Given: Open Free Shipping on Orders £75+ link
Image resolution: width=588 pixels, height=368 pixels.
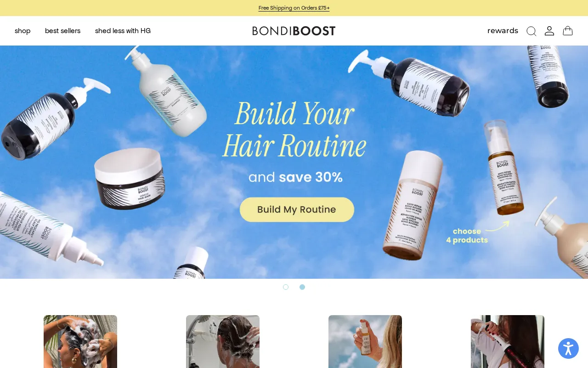Looking at the screenshot, I should (x=294, y=8).
